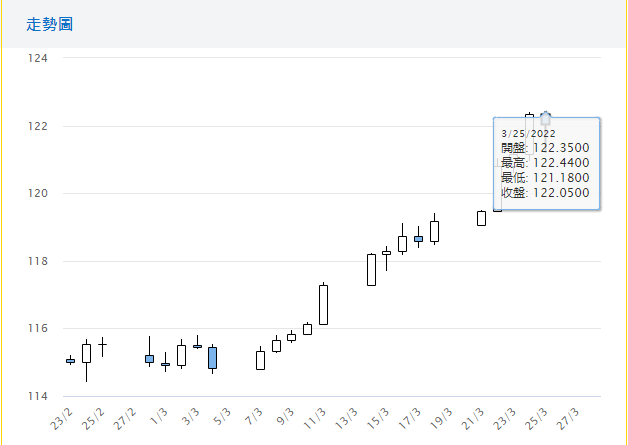Image resolution: width=628 pixels, height=445 pixels.
Task: Click the 27/3 x-axis date label
Action: tap(566, 416)
